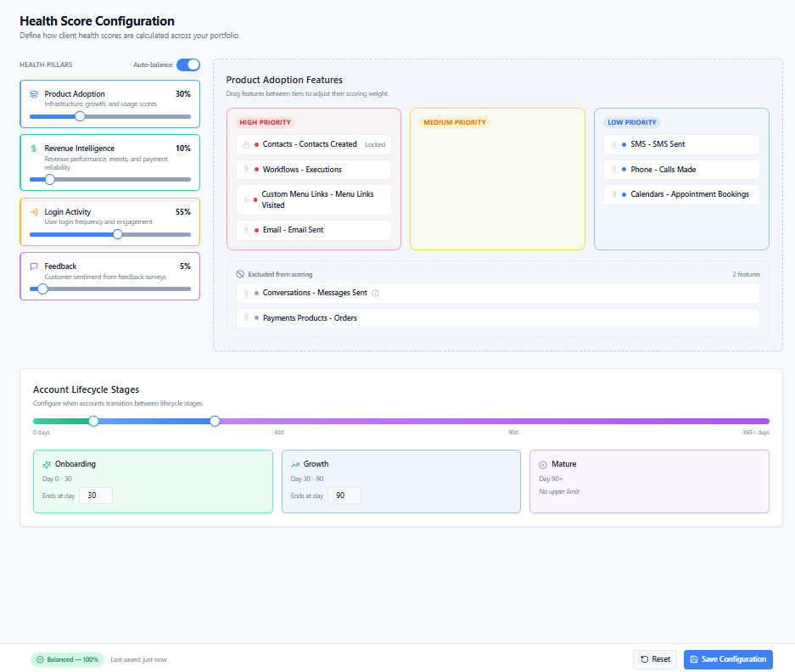This screenshot has width=795, height=672.
Task: Click the Mature check circle icon
Action: (x=543, y=465)
